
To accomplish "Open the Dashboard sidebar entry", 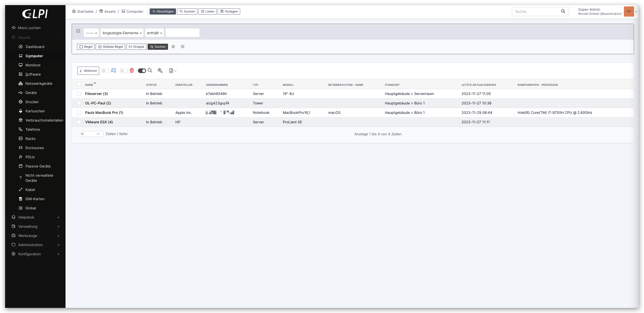I will pos(35,47).
